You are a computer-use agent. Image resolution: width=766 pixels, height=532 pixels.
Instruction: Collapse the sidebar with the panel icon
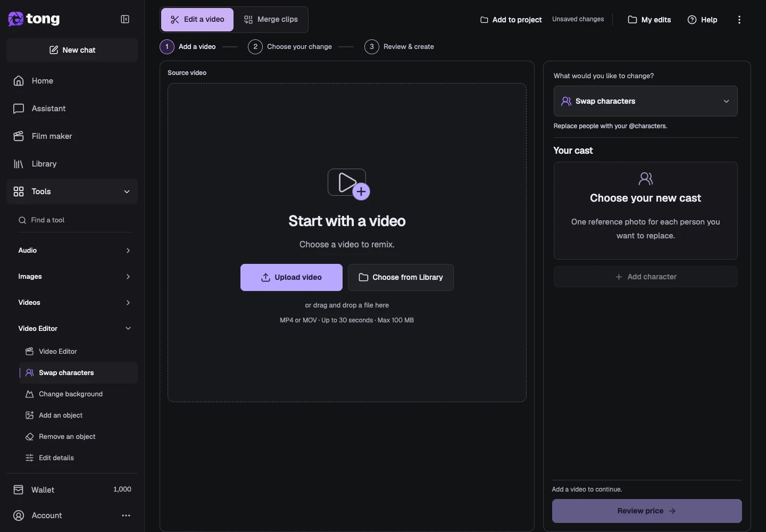[x=125, y=19]
